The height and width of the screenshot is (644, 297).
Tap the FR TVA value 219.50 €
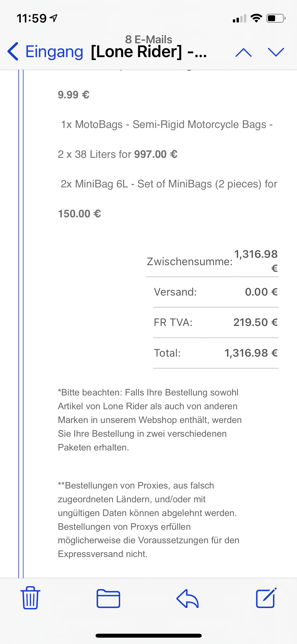tap(255, 322)
